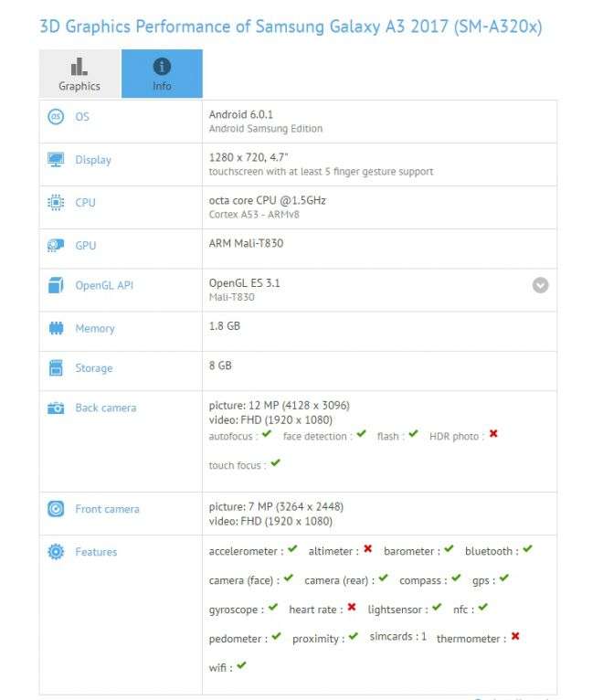The image size is (603, 700).
Task: Switch to the Graphics tab
Action: pos(79,74)
